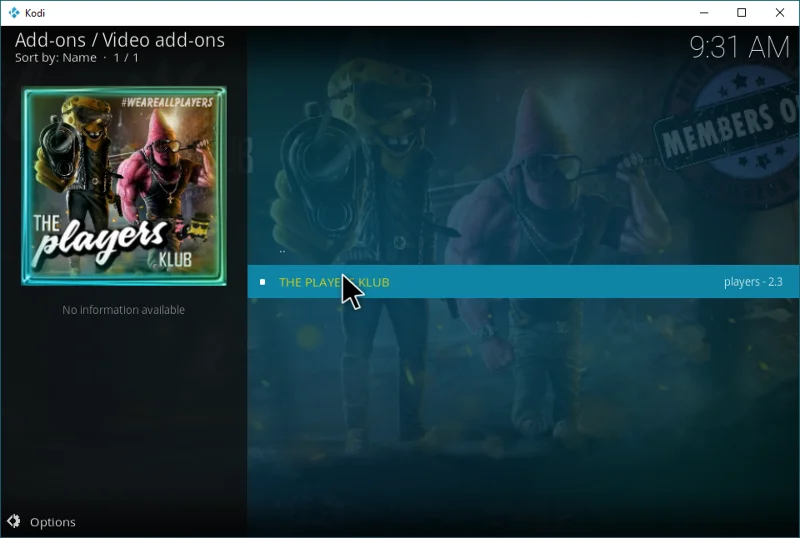The width and height of the screenshot is (800, 538).
Task: Click the 'players - 2.3' version text
Action: [753, 282]
